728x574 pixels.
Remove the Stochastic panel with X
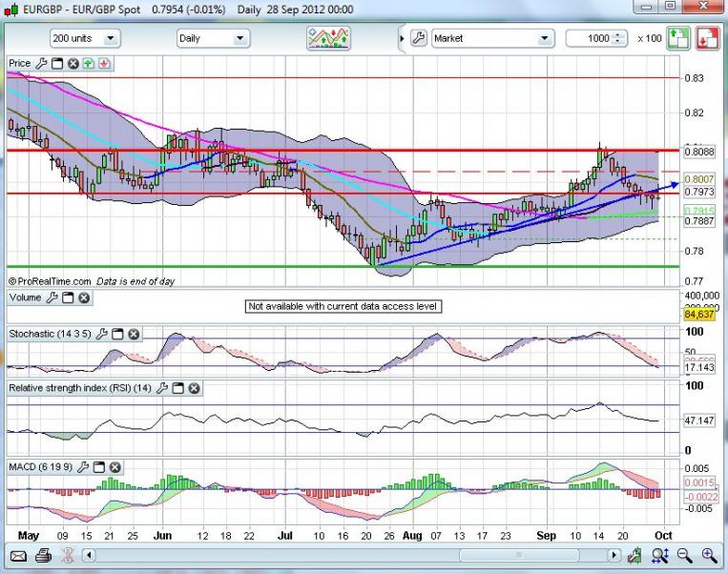tap(134, 335)
